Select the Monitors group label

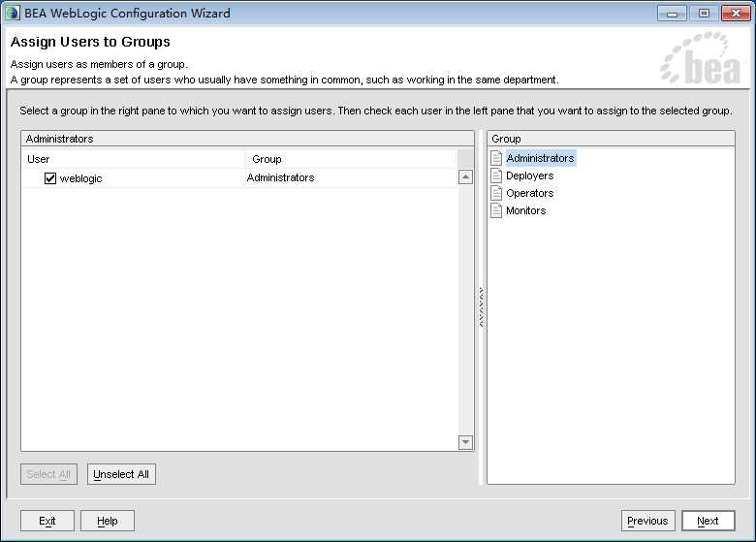525,210
